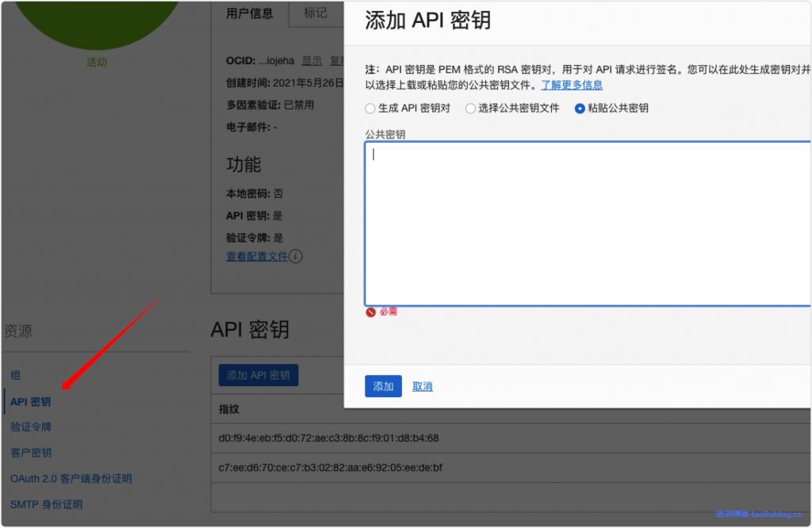This screenshot has width=812, height=528.
Task: Open the 查看配置文件 link
Action: (257, 256)
